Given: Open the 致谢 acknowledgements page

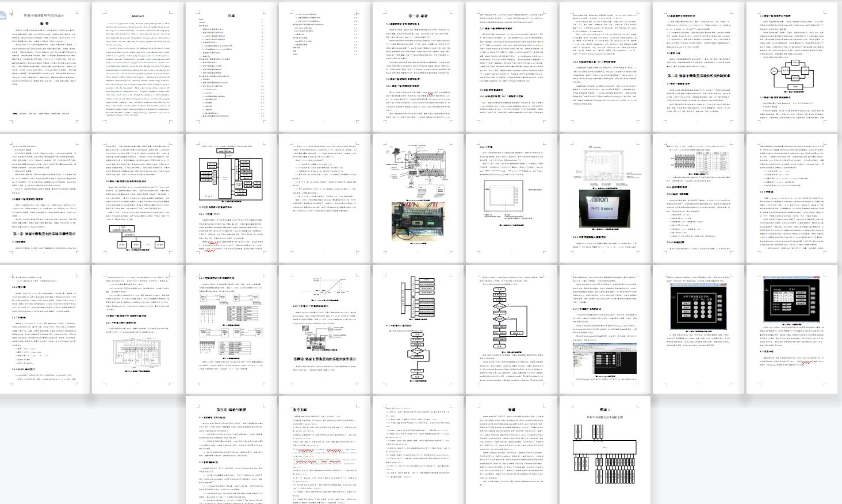Looking at the screenshot, I should coord(511,450).
